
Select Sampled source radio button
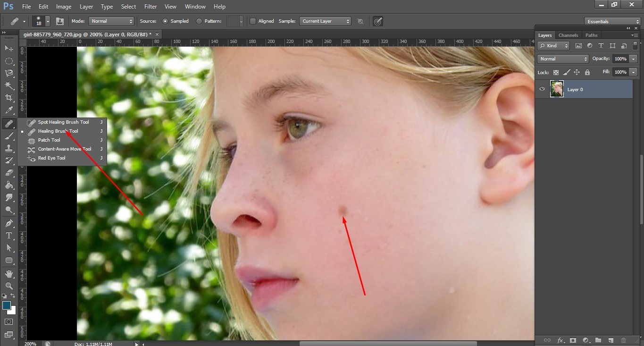click(165, 21)
